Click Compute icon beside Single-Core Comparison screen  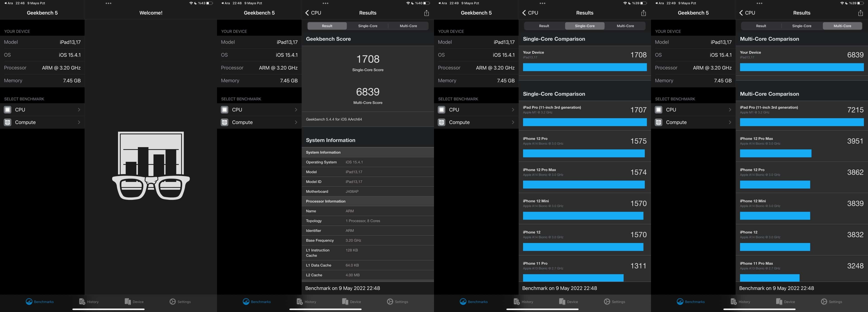pyautogui.click(x=441, y=122)
